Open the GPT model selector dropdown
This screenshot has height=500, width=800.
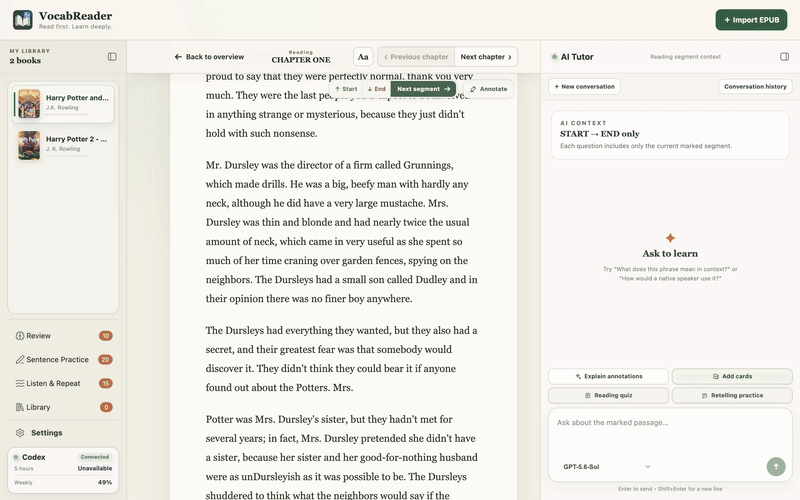click(606, 467)
